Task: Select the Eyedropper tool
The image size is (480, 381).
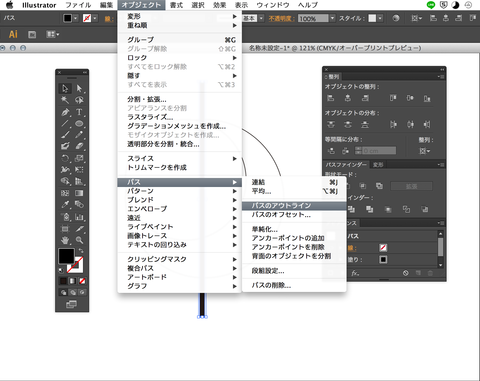Action: [x=65, y=204]
